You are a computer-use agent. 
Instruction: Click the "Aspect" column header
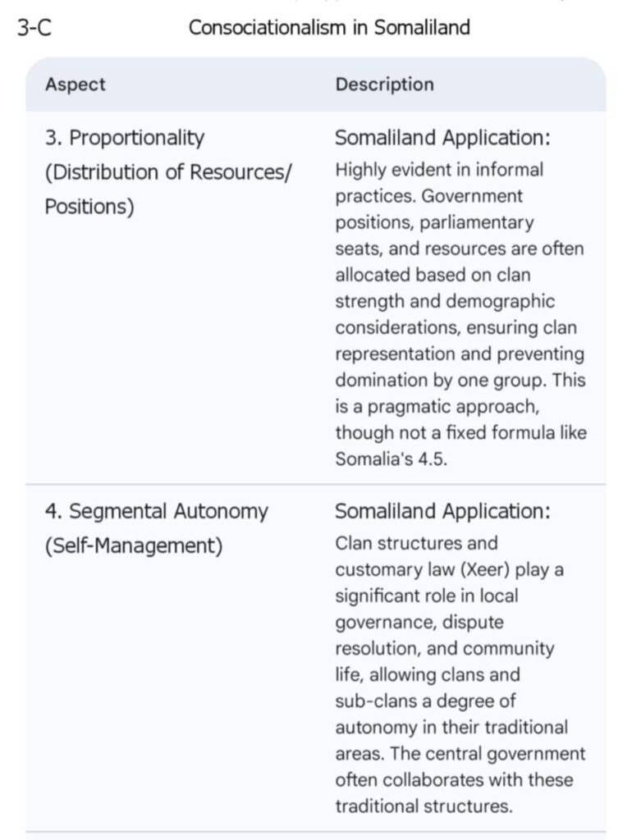tap(75, 84)
